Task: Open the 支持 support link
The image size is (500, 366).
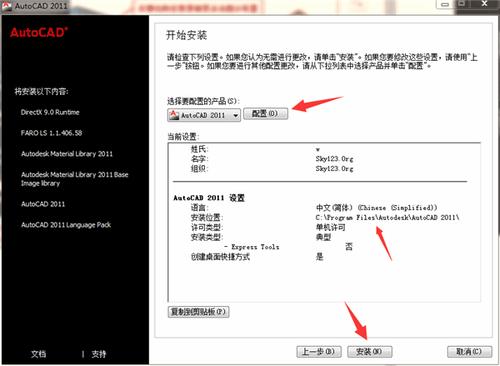Action: [99, 354]
